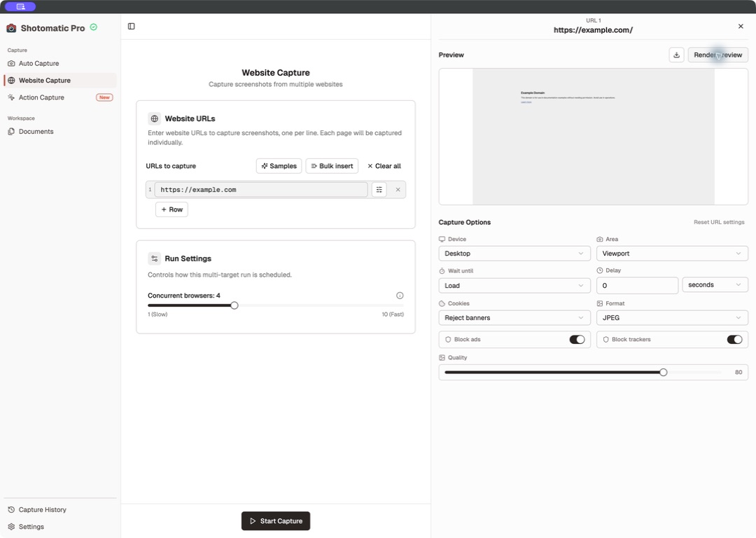Show info about concurrent browsers
Screen dimensions: 756x538
400,296
